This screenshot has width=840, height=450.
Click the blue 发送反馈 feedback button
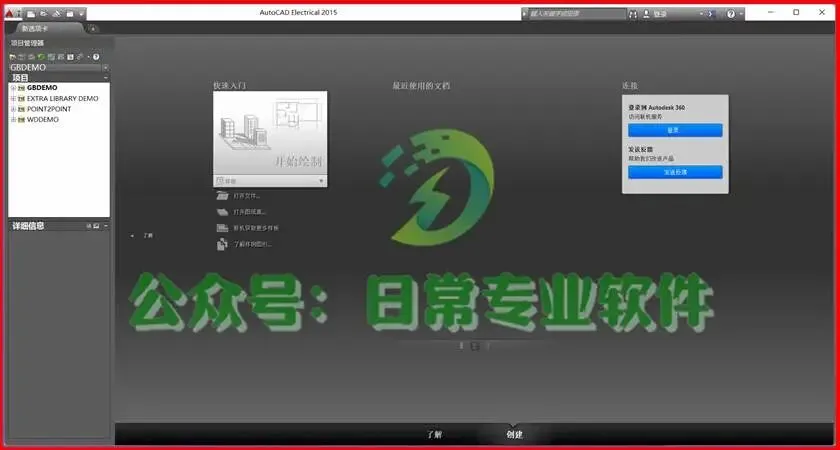point(675,172)
